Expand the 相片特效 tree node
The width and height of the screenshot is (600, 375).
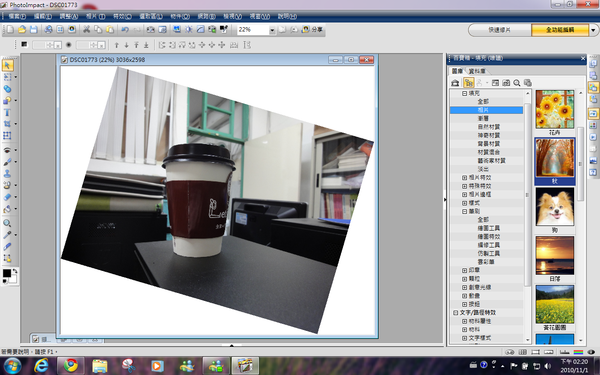coord(464,178)
